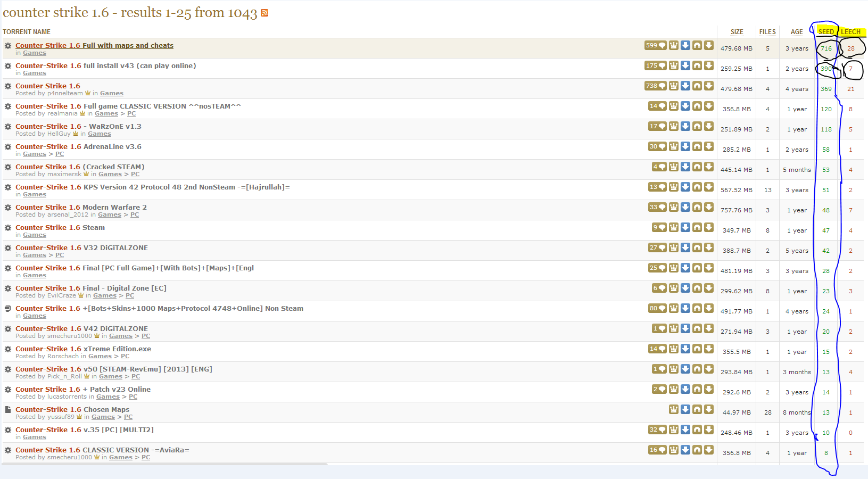Open 'Counter Strike 1.6 Full with maps and cheats'
The width and height of the screenshot is (868, 479).
[94, 45]
